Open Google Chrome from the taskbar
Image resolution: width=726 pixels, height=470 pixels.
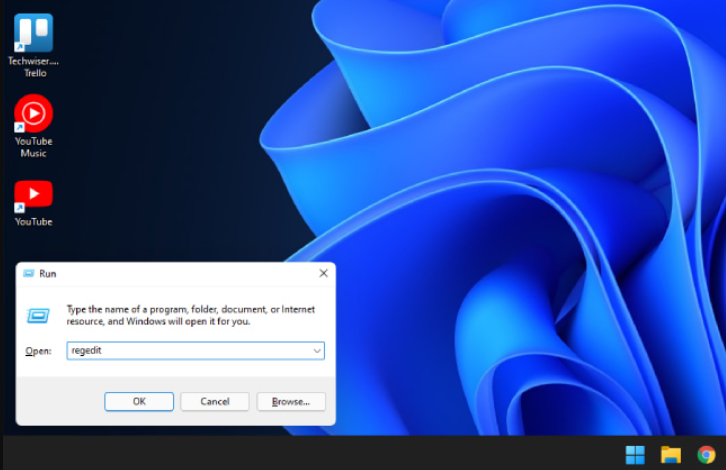pyautogui.click(x=706, y=455)
